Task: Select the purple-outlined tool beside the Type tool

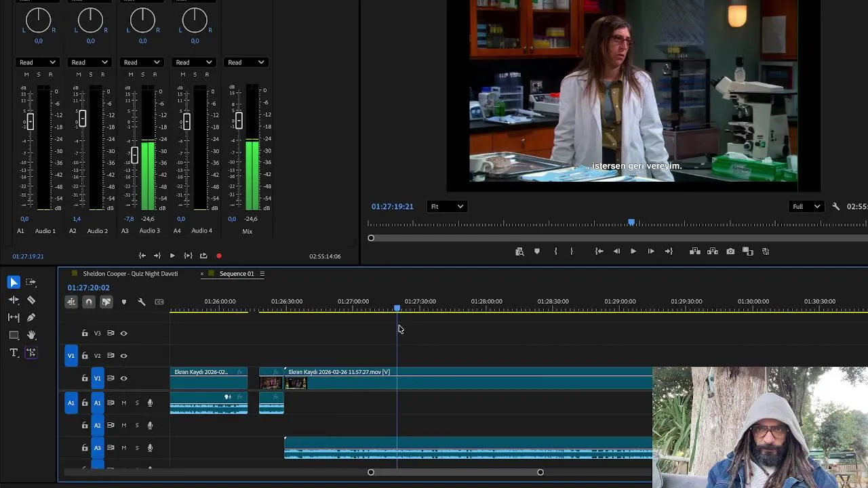Action: click(31, 352)
